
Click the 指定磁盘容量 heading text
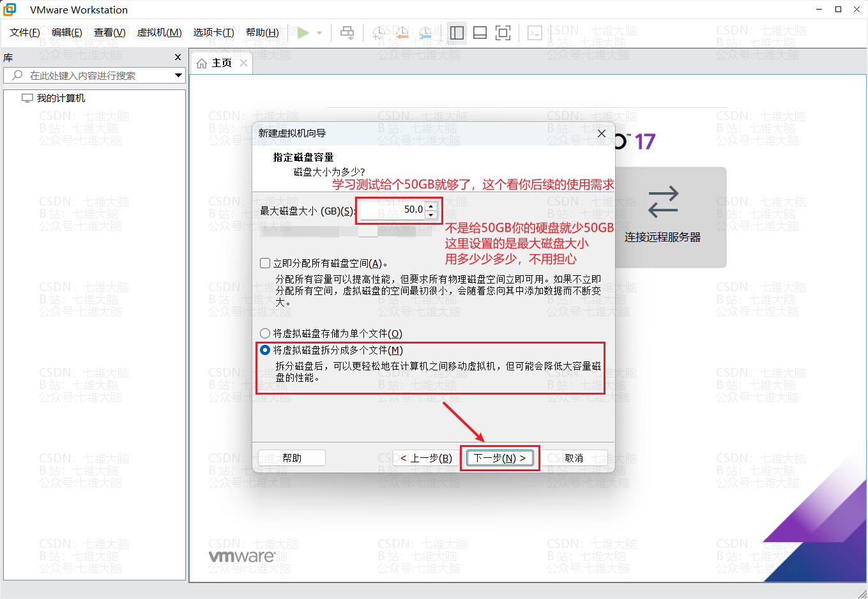tap(303, 157)
